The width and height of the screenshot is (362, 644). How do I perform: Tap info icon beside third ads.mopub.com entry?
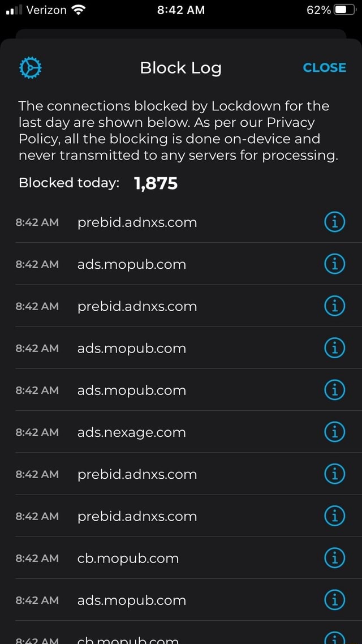334,390
